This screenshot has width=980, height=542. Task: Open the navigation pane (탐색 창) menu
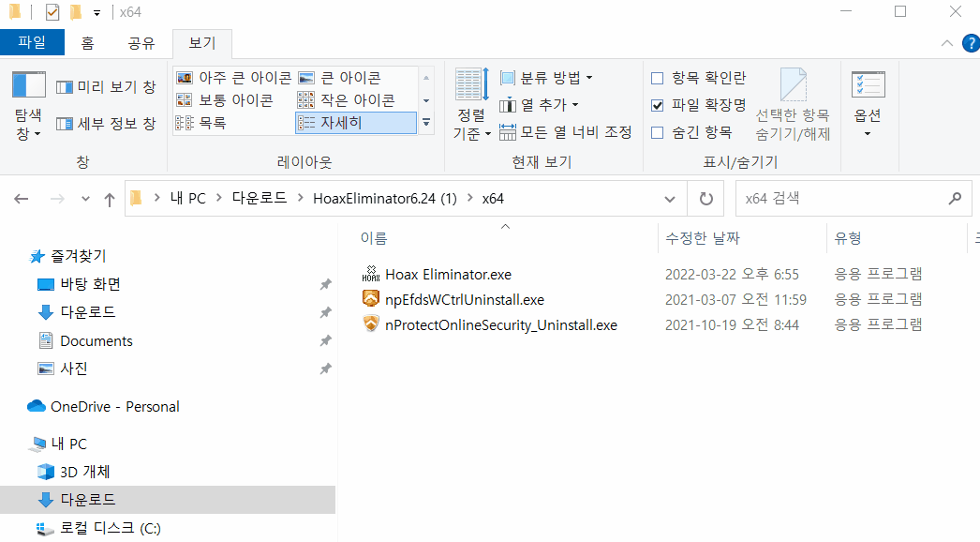point(29,107)
